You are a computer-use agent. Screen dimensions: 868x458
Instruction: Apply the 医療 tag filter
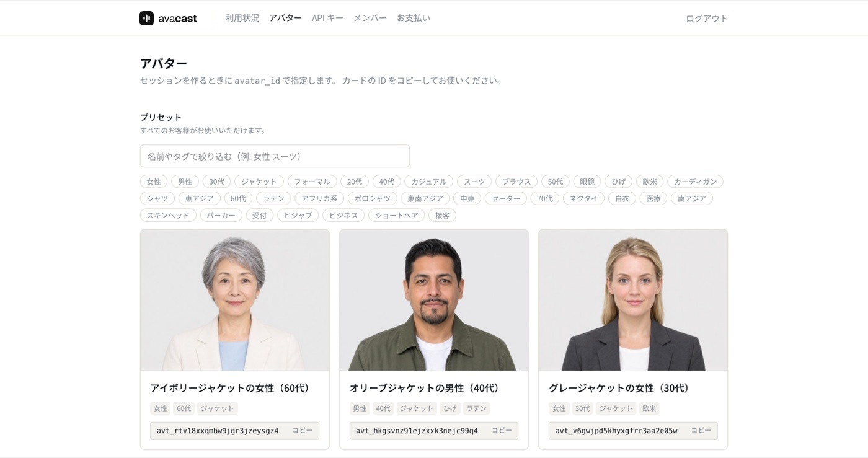coord(653,198)
